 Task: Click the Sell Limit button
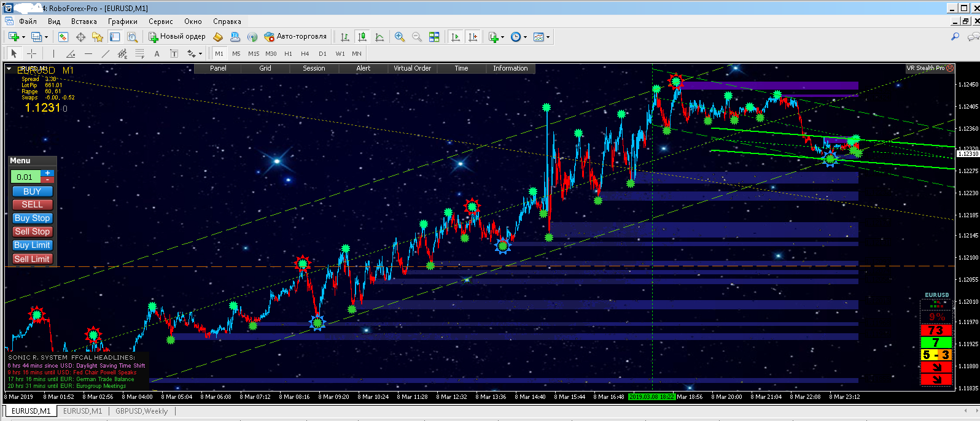tap(33, 259)
